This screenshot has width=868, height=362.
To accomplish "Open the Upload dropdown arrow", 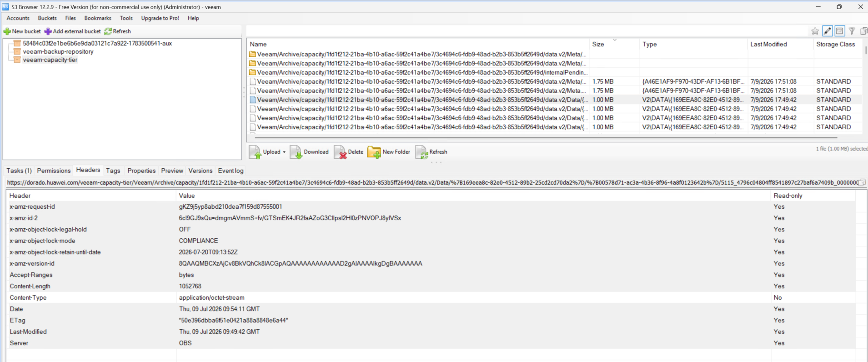I will (x=284, y=152).
